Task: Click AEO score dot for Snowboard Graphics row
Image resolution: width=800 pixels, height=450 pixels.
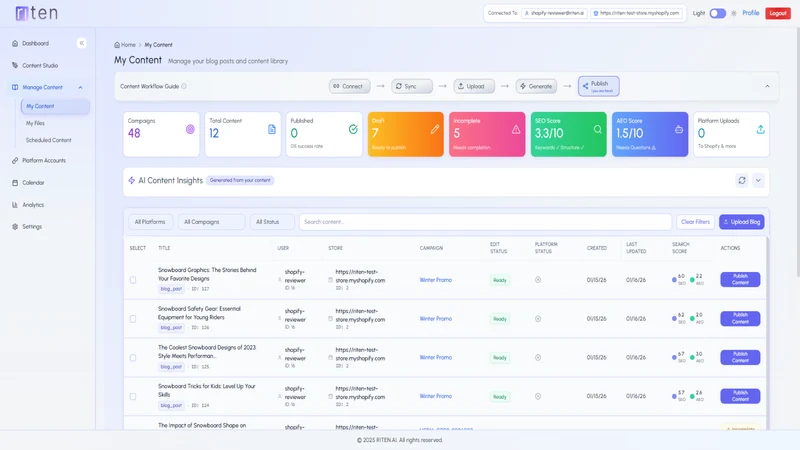Action: click(692, 280)
